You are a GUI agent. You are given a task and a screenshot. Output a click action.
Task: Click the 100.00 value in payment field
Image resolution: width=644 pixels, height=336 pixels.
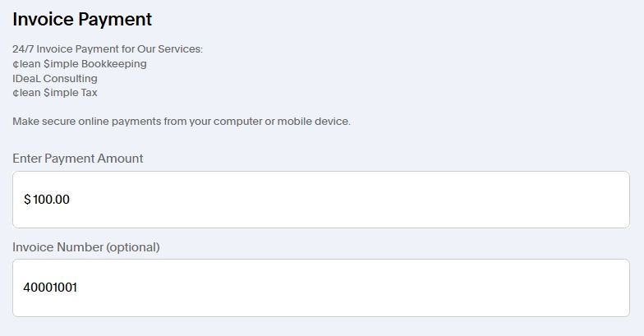pos(51,200)
